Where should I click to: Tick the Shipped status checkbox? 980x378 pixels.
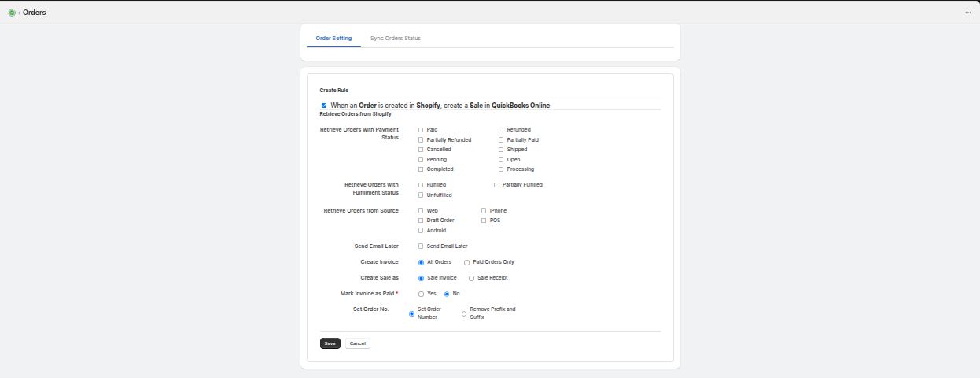(x=501, y=149)
